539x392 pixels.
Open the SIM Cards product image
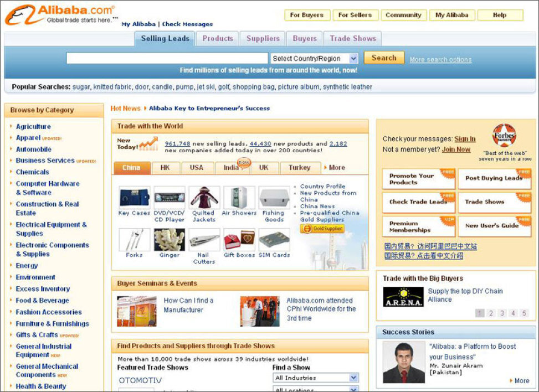[274, 240]
